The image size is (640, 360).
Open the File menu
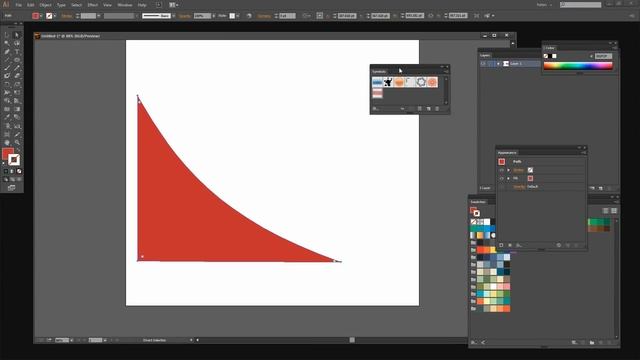pos(18,5)
